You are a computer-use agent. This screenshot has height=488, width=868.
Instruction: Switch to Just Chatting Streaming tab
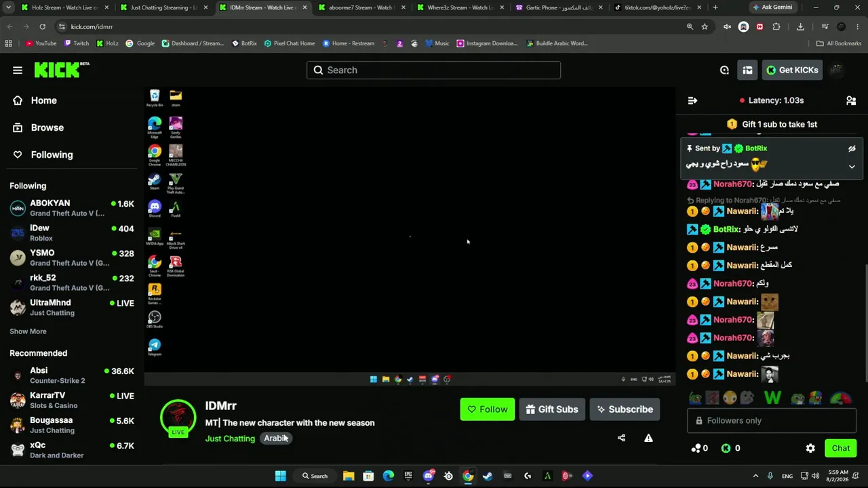(x=163, y=7)
